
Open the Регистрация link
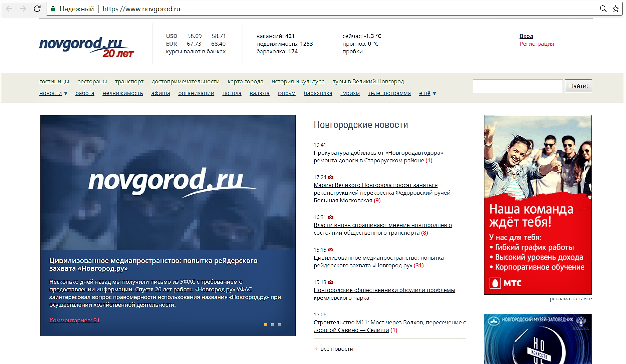(x=537, y=44)
